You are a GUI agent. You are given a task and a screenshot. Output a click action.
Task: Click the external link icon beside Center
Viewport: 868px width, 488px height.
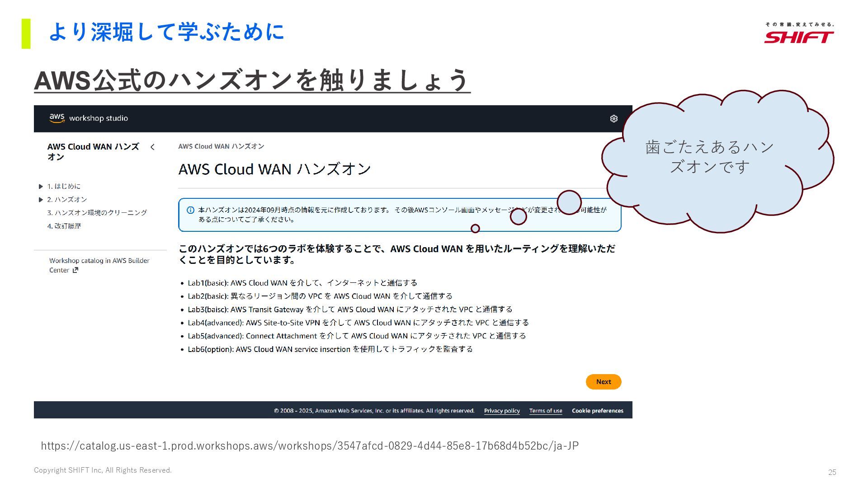pyautogui.click(x=75, y=270)
